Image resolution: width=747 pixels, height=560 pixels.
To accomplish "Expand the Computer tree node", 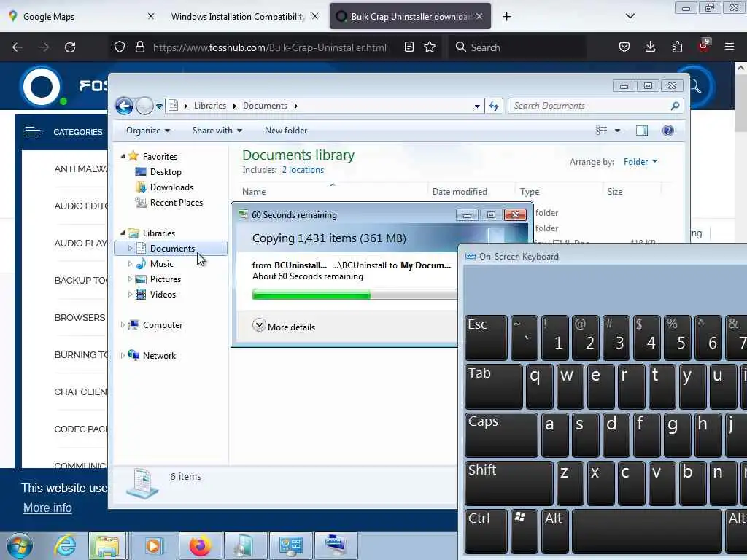I will click(x=123, y=324).
